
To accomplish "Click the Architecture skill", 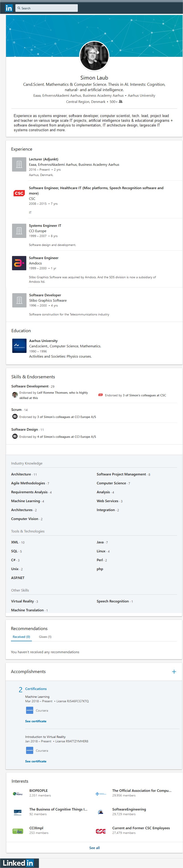I will [21, 474].
